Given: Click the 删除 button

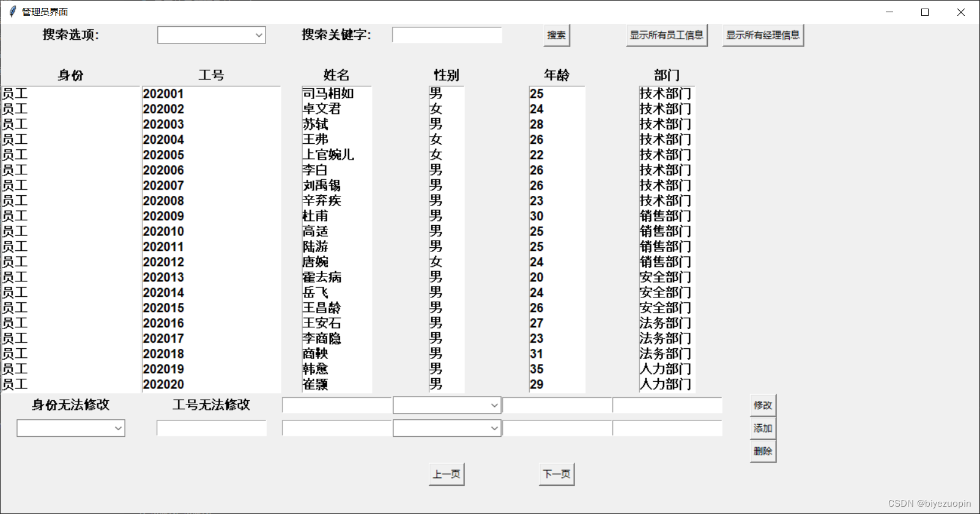Looking at the screenshot, I should click(763, 451).
